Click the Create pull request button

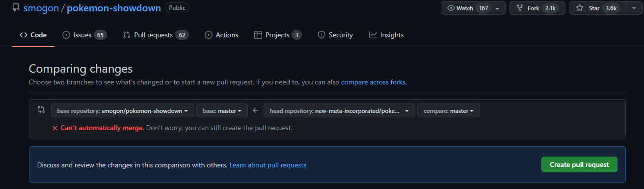click(x=579, y=164)
